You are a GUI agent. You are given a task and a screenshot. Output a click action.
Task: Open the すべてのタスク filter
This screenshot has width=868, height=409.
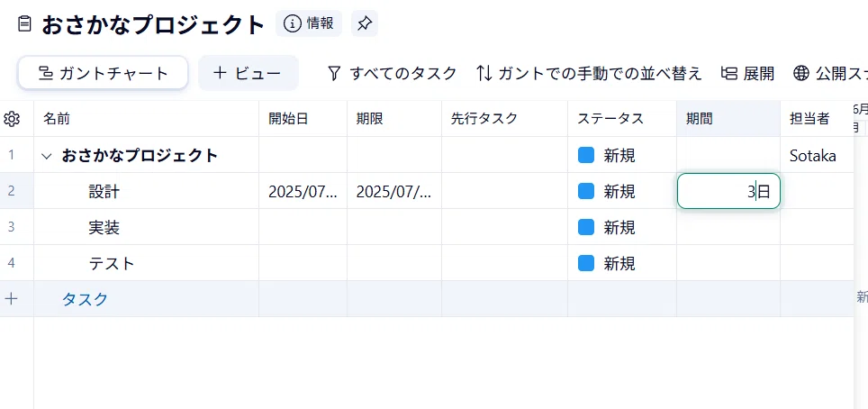click(392, 73)
